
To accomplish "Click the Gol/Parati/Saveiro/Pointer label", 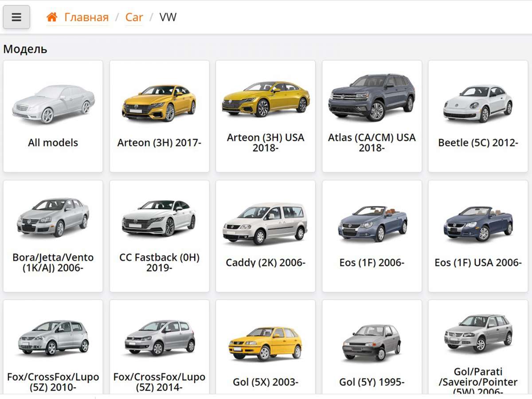I will coord(478,380).
